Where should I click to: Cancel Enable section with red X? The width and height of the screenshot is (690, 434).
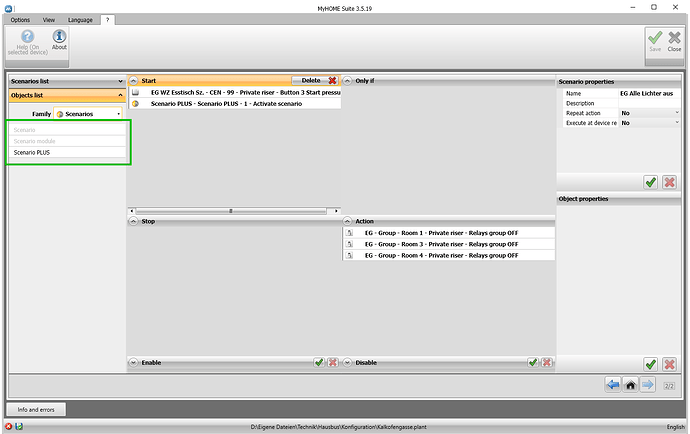[333, 362]
